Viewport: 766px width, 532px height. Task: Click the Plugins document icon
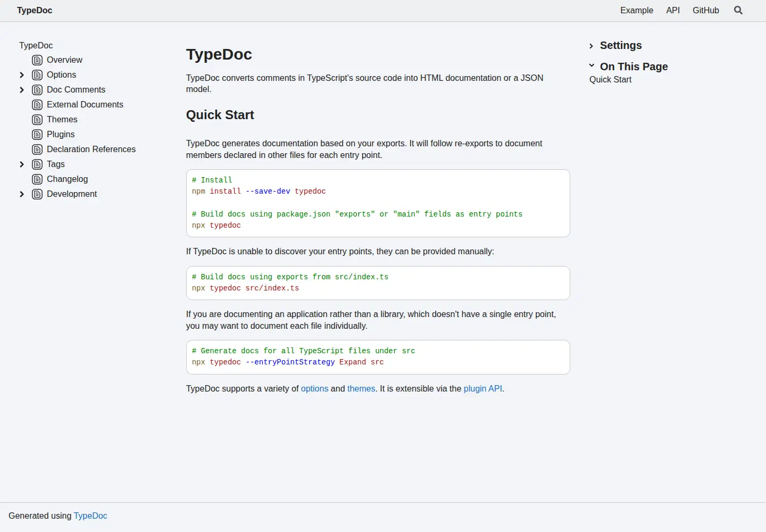pos(37,135)
